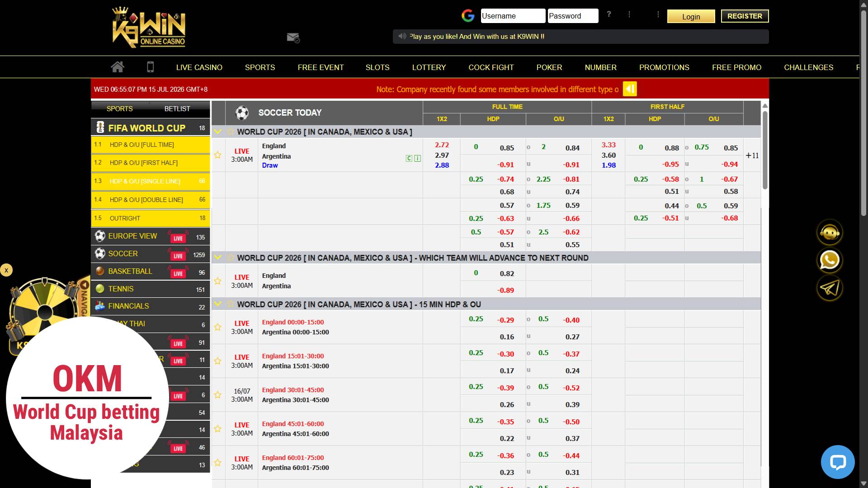
Task: Click the soccer ball icon beside SOCCER TODAY
Action: click(242, 113)
